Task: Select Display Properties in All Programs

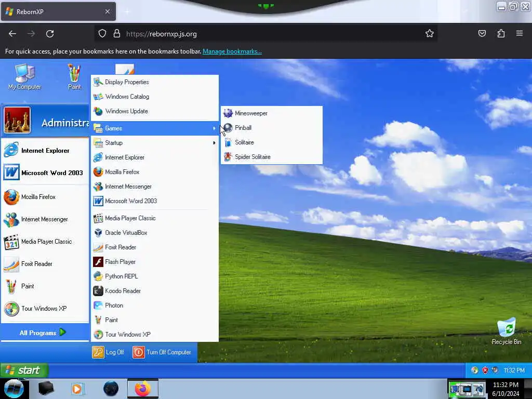Action: pyautogui.click(x=155, y=82)
